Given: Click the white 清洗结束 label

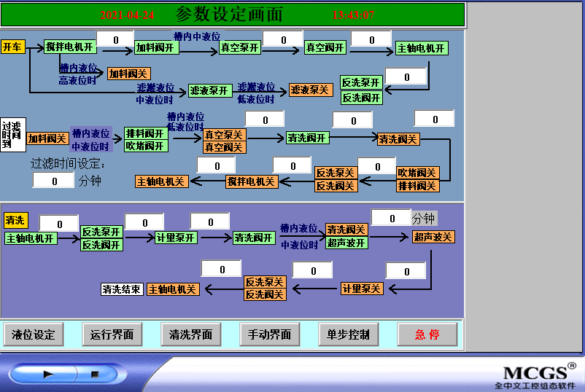Looking at the screenshot, I should coord(122,289).
